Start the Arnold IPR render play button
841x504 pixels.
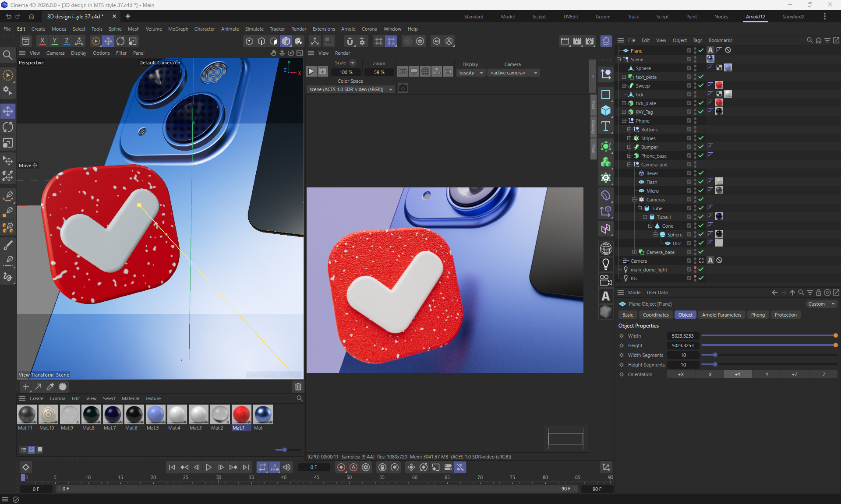(x=311, y=71)
